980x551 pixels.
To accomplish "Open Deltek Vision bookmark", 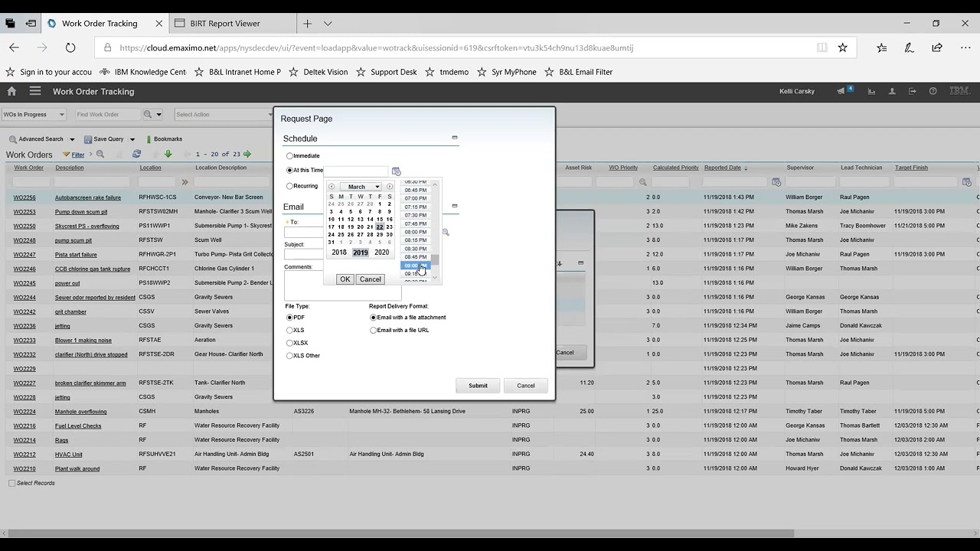I will tap(318, 72).
